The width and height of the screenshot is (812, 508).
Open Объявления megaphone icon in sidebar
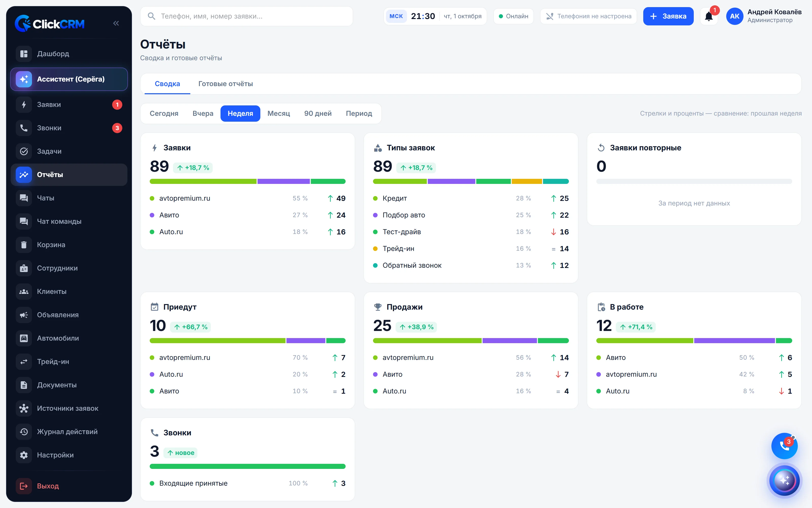24,315
